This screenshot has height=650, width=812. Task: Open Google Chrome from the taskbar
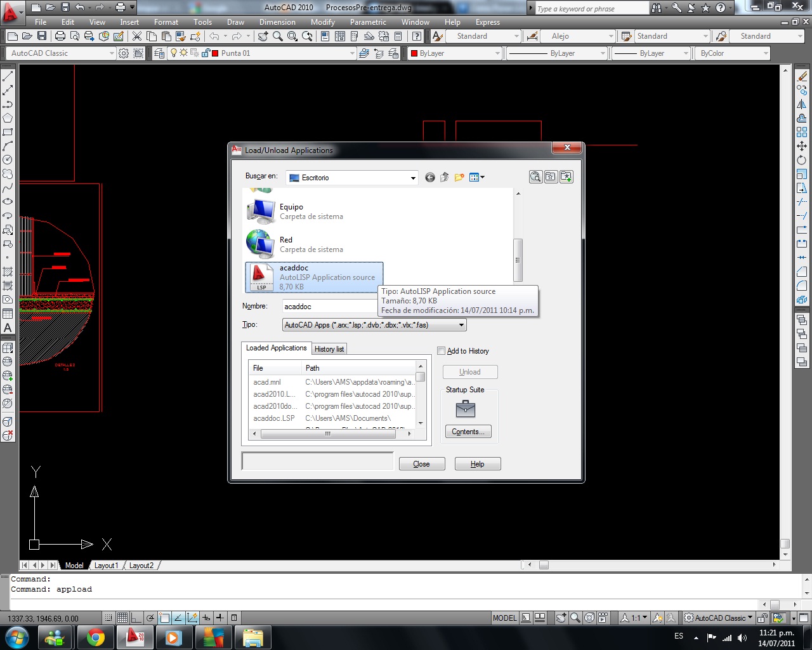[96, 637]
